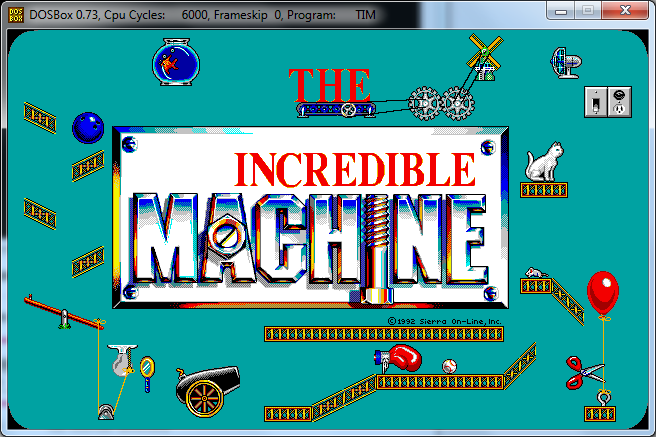Minimize the DOSBox window
Image resolution: width=656 pixels, height=437 pixels.
[x=561, y=11]
